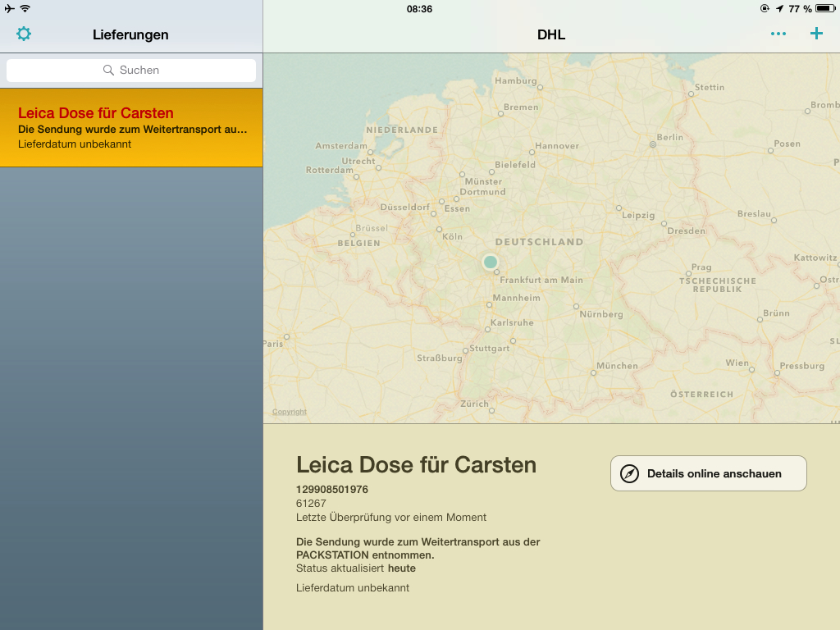
Task: Open settings via the gear icon
Action: (x=24, y=34)
